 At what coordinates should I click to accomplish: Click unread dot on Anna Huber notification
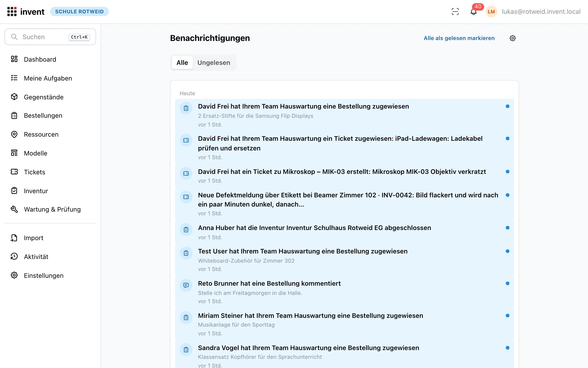[508, 227]
